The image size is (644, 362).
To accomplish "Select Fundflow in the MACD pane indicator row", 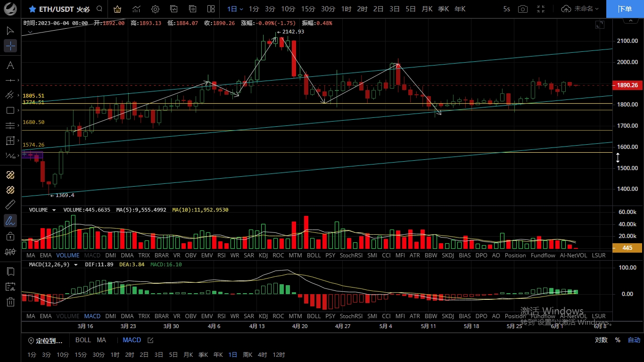I will (x=543, y=316).
